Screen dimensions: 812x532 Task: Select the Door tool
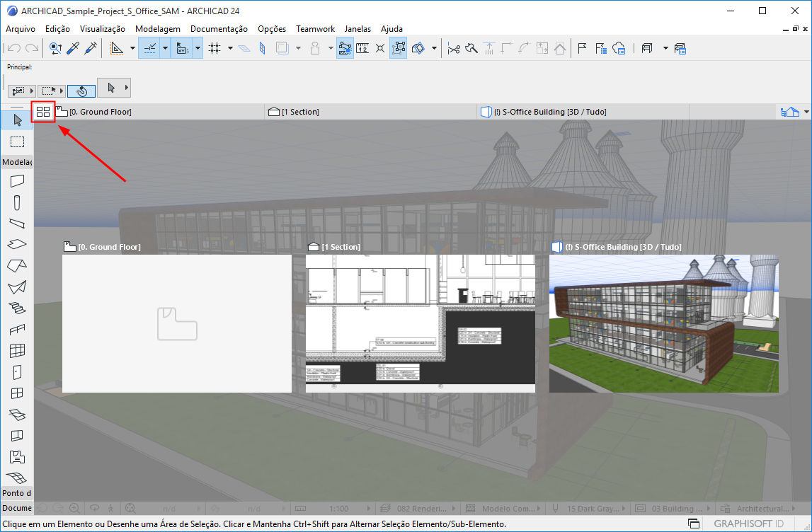click(x=17, y=371)
